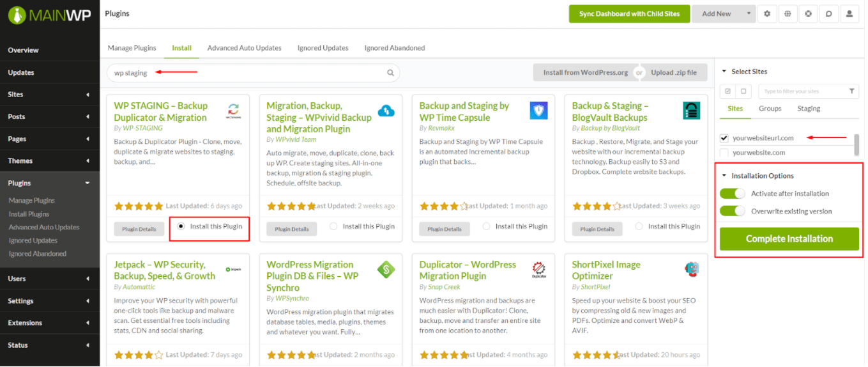Screen dimensions: 868x367
Task: Switch to Ignored Abandoned tab
Action: click(x=395, y=48)
